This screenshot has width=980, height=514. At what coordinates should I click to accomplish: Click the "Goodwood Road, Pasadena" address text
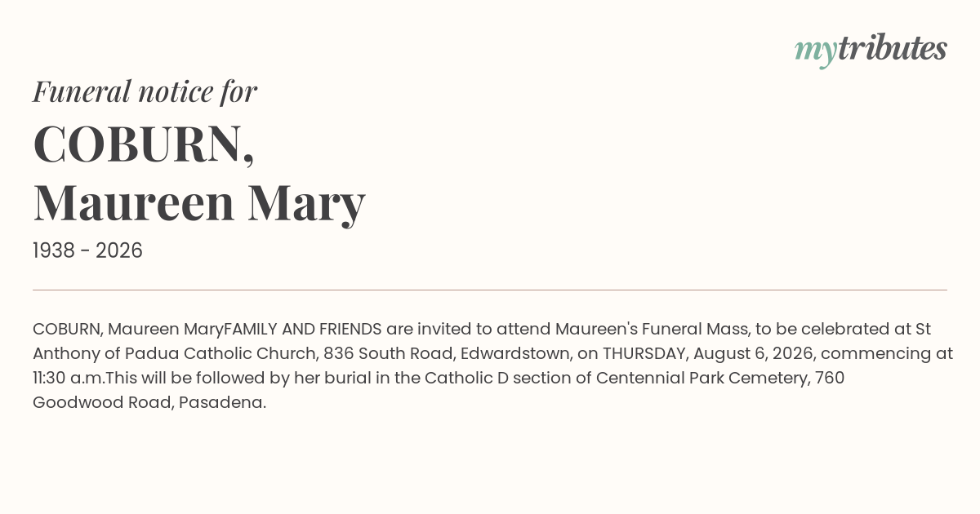149,403
